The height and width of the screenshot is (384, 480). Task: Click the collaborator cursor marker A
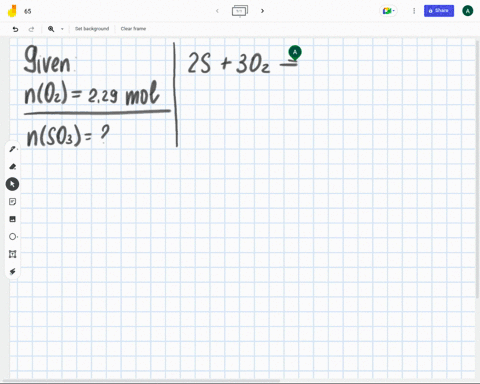click(295, 53)
